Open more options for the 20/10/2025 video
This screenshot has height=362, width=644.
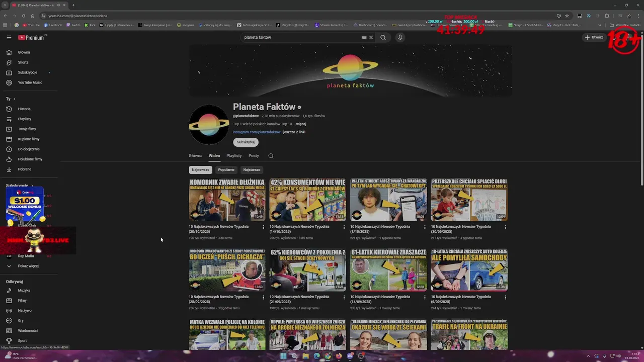[263, 227]
